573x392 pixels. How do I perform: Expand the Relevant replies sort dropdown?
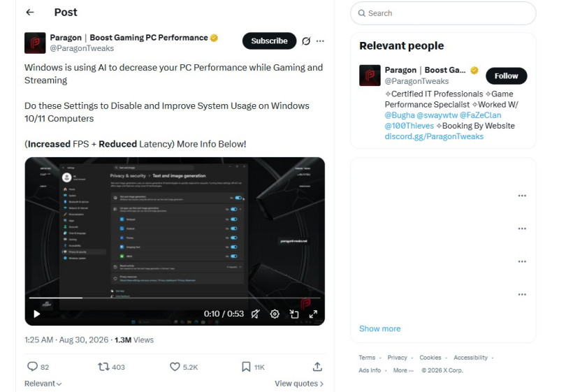point(43,384)
